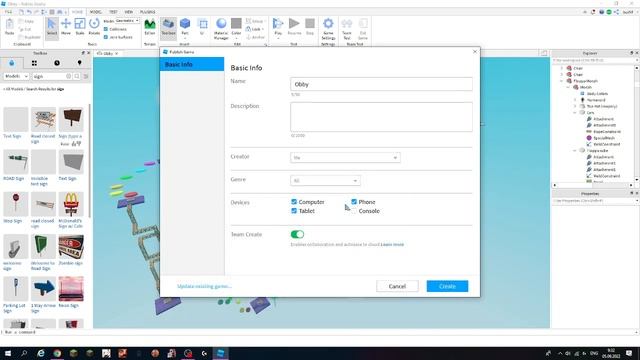Screen dimensions: 640x360
Task: Open taskbar search magnifier
Action: point(24,353)
